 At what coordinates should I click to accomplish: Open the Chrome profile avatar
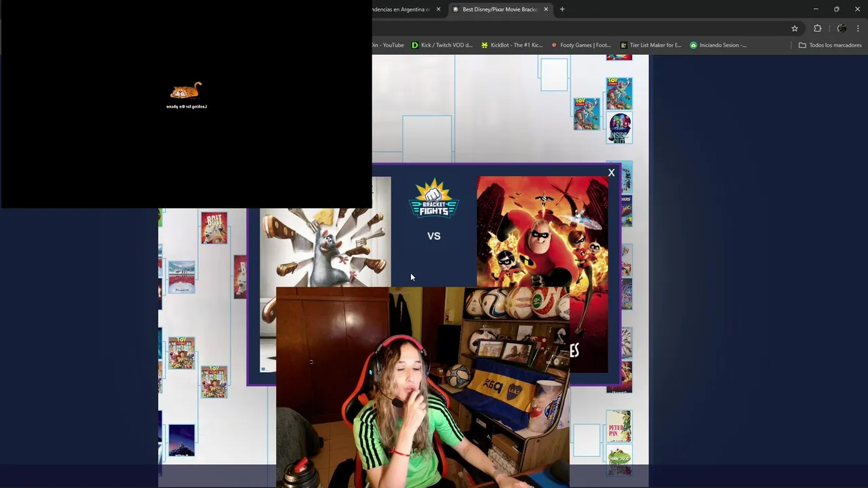(x=842, y=28)
